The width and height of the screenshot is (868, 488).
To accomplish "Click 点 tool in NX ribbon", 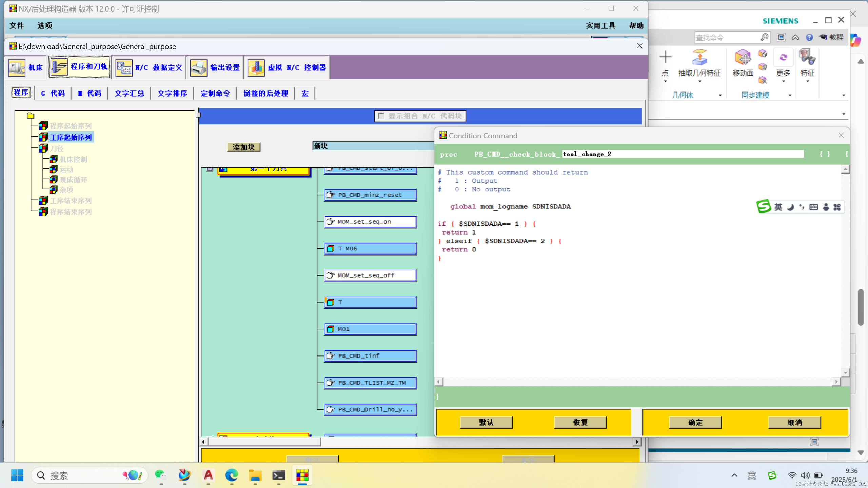I will click(x=665, y=66).
